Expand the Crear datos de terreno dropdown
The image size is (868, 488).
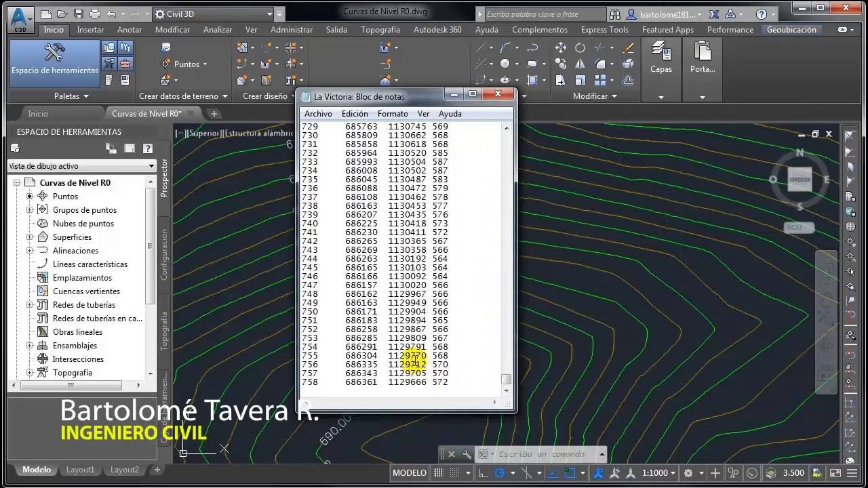(183, 96)
